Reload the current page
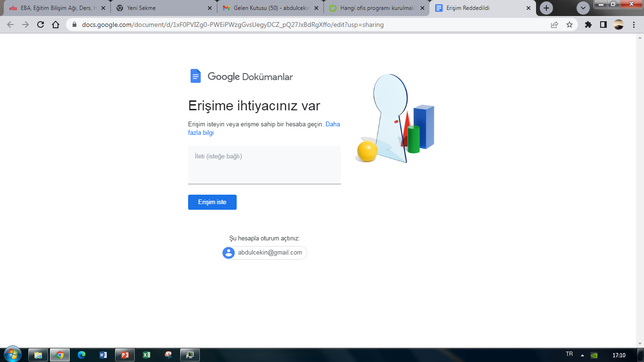This screenshot has height=362, width=644. click(x=41, y=25)
